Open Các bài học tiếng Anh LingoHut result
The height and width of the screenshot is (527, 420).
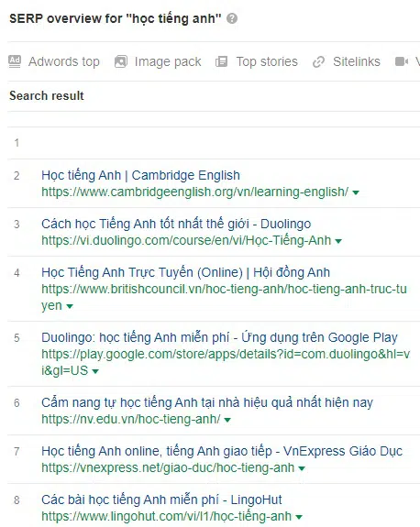(161, 500)
